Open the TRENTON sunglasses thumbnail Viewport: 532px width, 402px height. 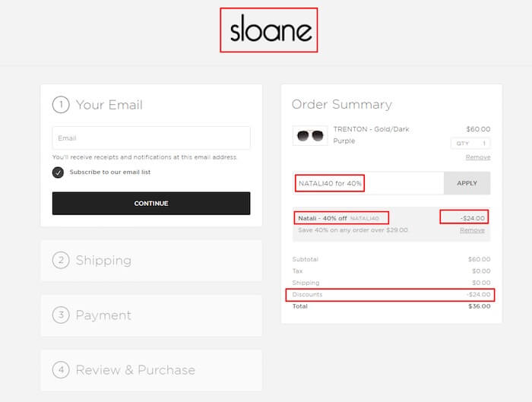310,135
